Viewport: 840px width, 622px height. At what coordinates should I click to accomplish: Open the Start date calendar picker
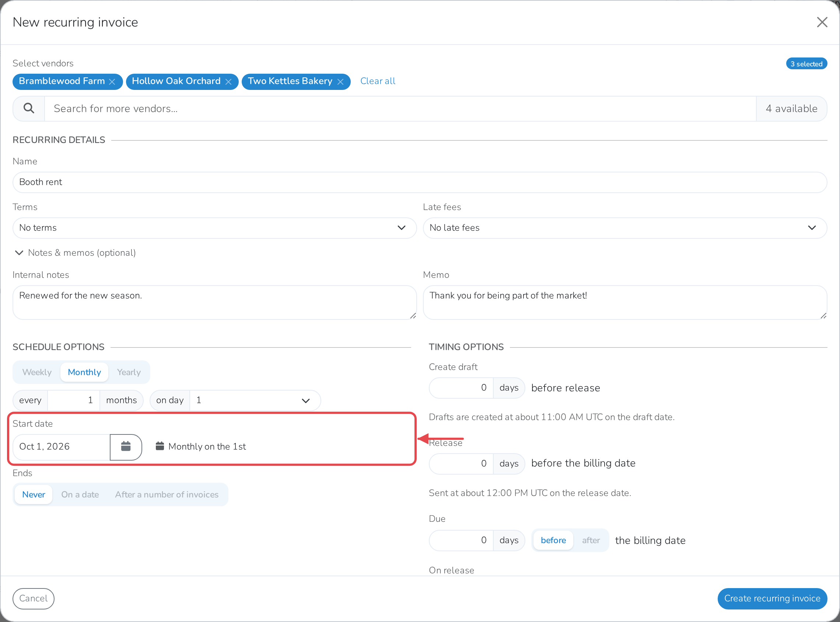tap(126, 447)
